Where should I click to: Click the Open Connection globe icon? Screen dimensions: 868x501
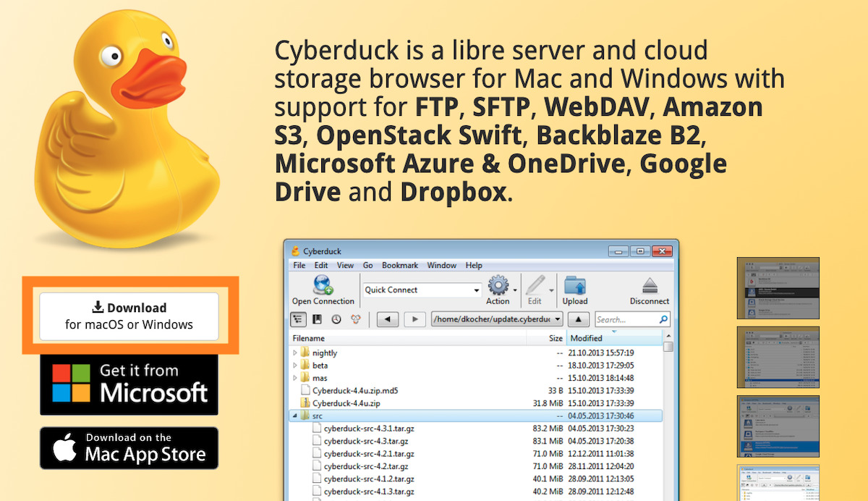coord(323,284)
